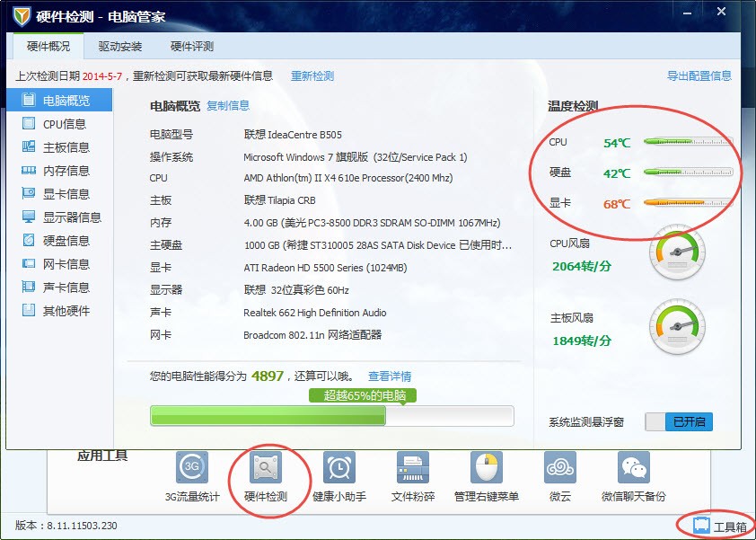756x540 pixels.
Task: Switch to the 硬件概况 tab
Action: point(48,47)
